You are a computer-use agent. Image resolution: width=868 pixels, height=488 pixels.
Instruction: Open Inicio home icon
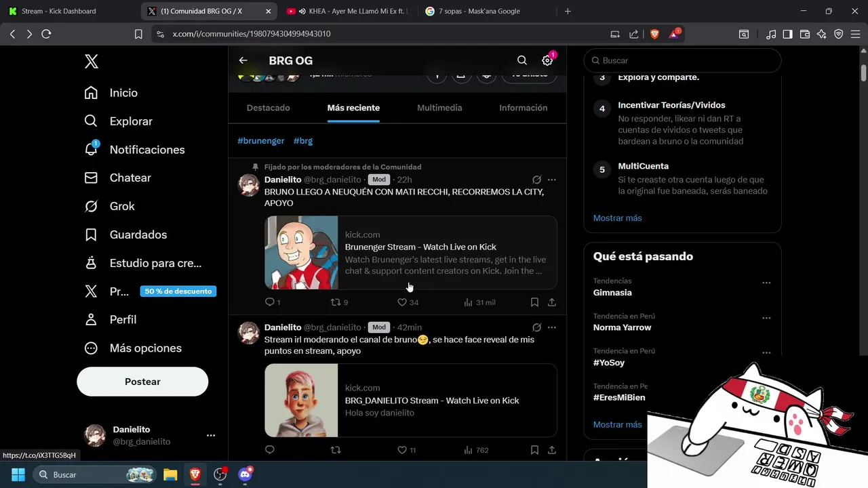(x=91, y=93)
